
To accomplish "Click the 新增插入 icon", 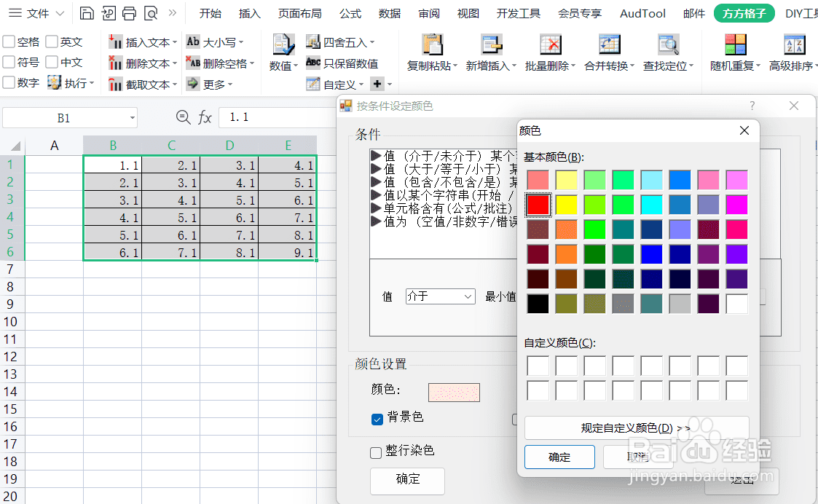I will (x=492, y=44).
